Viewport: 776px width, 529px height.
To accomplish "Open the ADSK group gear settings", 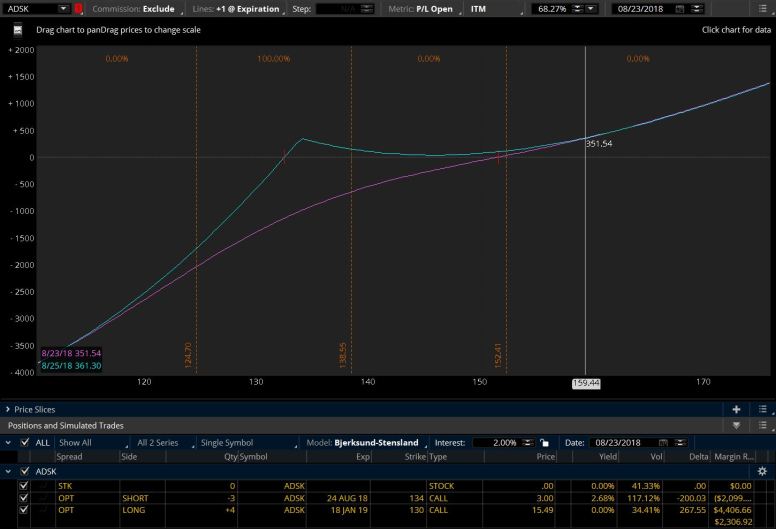I will (762, 470).
